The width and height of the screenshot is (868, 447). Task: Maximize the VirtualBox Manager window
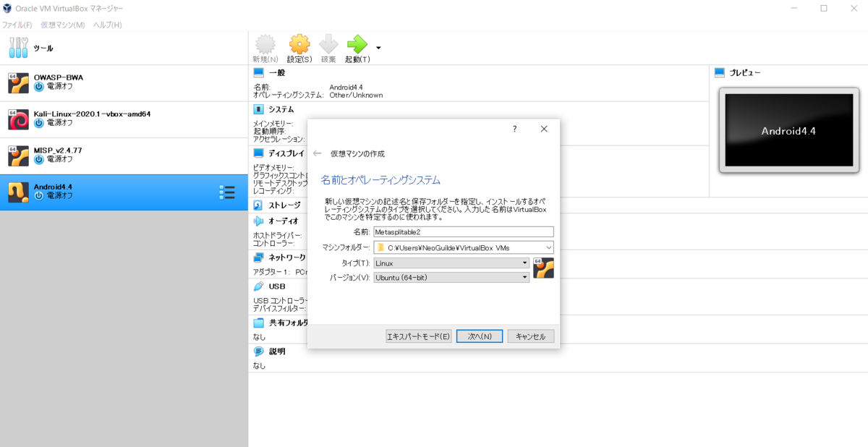tap(823, 8)
